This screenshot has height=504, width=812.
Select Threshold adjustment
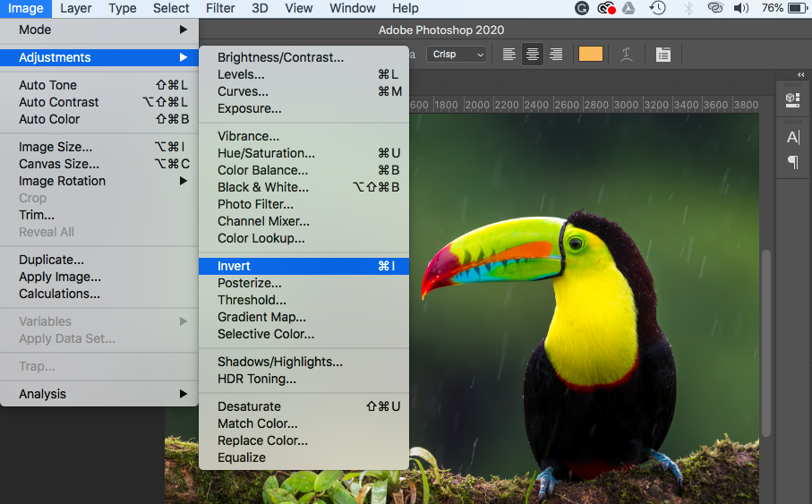pos(304,300)
